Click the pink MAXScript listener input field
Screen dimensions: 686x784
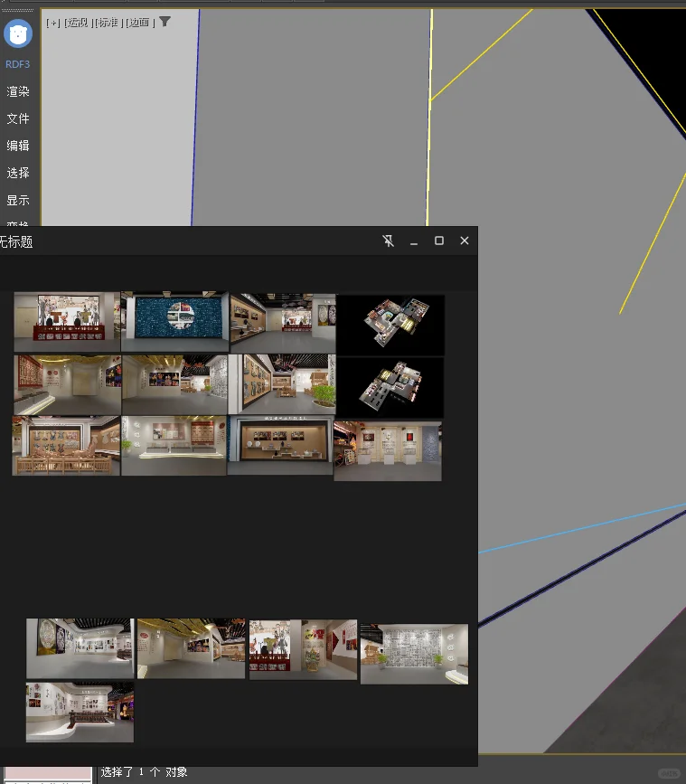[x=48, y=772]
